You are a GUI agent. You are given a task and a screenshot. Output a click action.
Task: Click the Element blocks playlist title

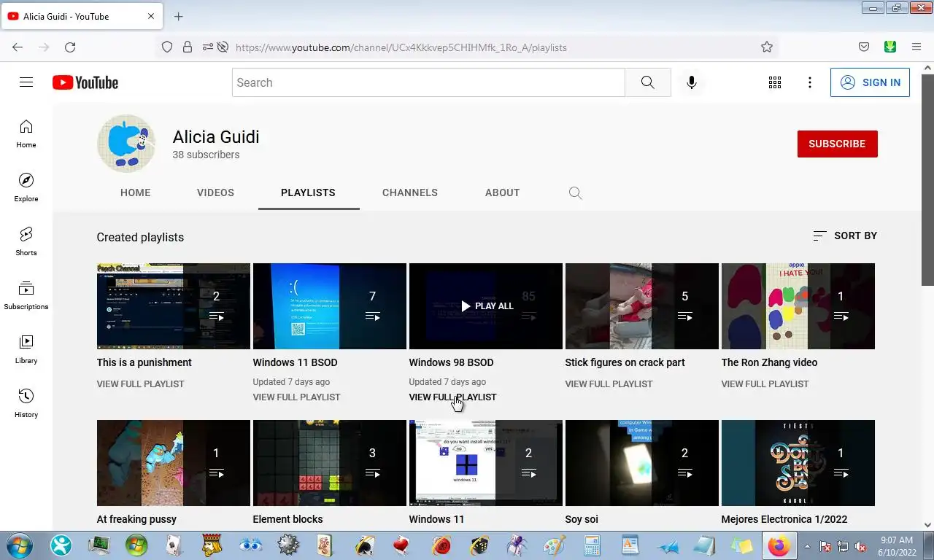[287, 519]
